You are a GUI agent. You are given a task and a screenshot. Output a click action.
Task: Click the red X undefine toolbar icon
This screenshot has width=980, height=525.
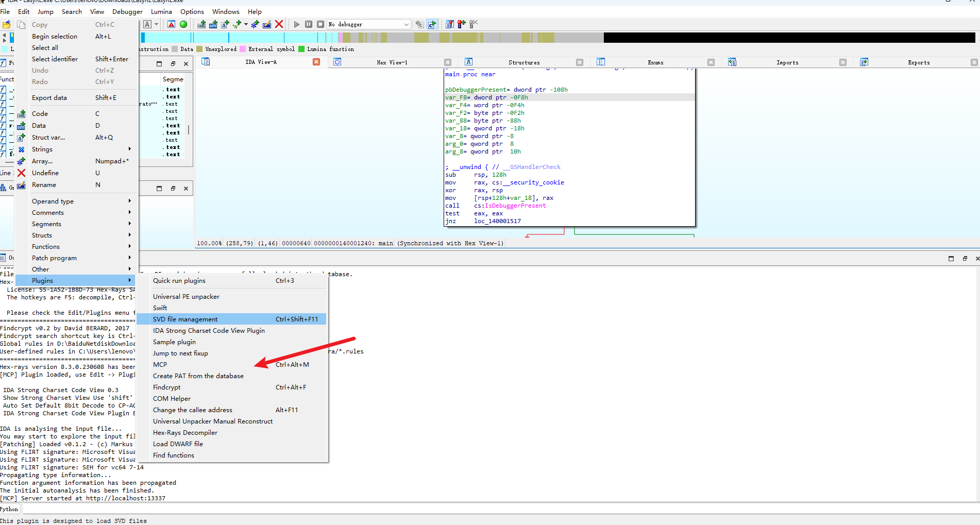[279, 24]
